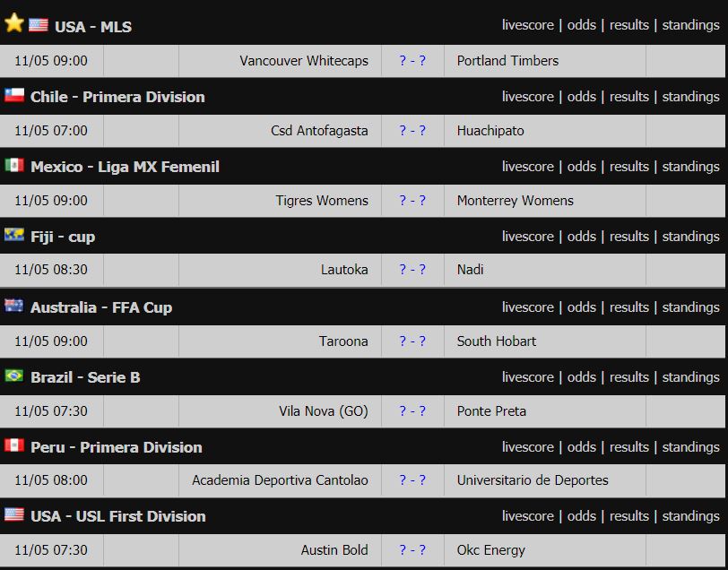Select the Austin Bold team name
728x570 pixels.
pyautogui.click(x=334, y=550)
